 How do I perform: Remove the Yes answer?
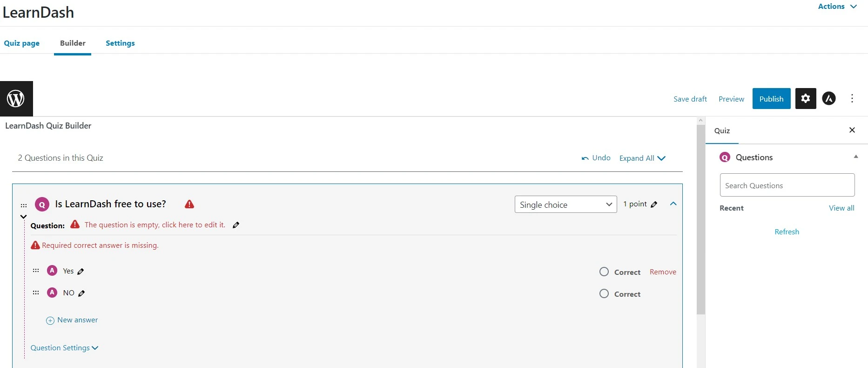tap(663, 272)
